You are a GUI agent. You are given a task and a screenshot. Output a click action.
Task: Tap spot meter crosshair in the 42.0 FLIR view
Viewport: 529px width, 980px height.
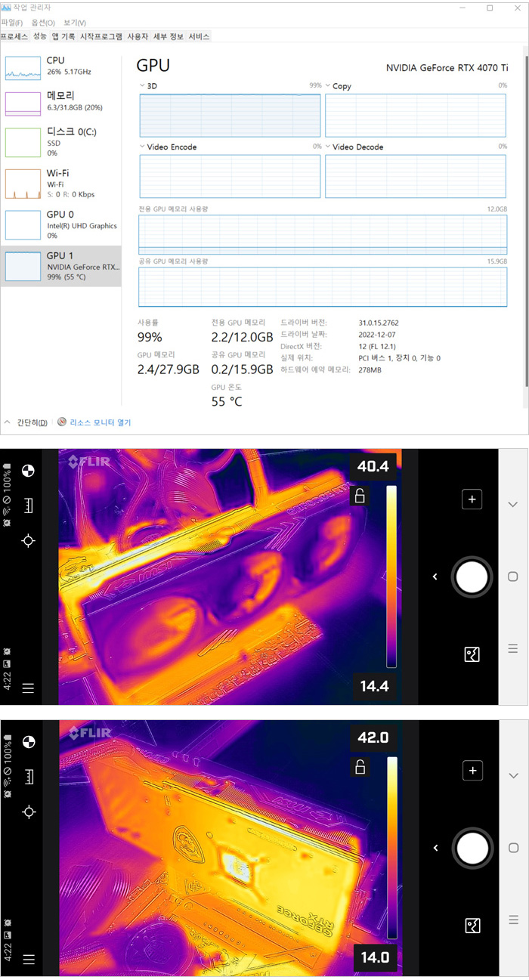pyautogui.click(x=29, y=812)
